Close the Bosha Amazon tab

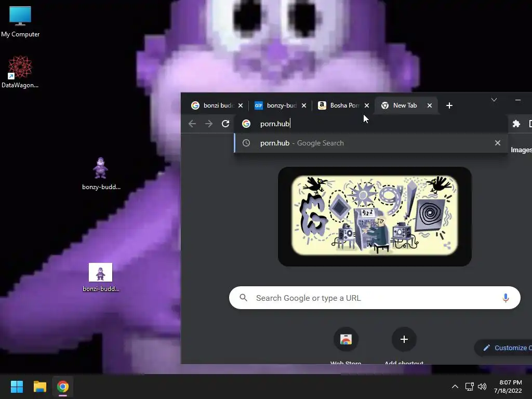point(367,105)
